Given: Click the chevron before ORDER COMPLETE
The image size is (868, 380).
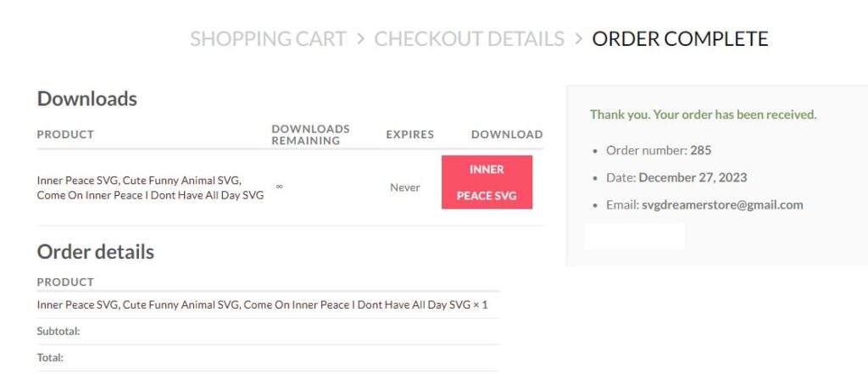Looking at the screenshot, I should click(578, 39).
